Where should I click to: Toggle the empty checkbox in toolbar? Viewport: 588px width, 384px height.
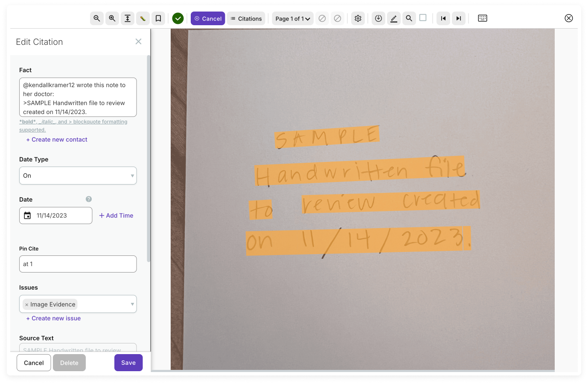coord(423,18)
